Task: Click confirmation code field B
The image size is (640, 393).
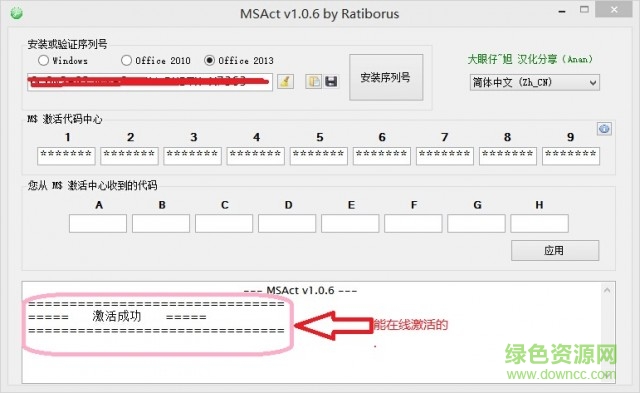Action: 161,224
